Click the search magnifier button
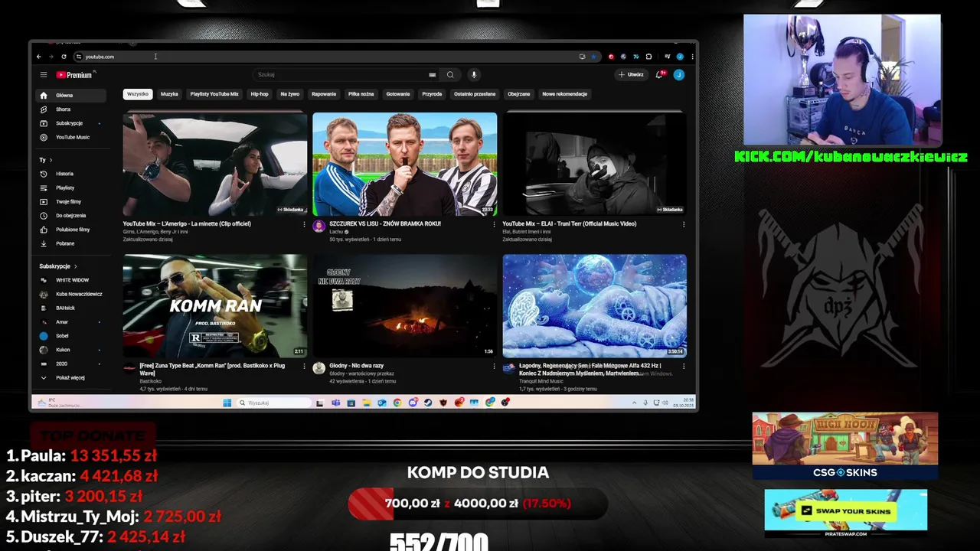Screen dimensions: 980x551 pyautogui.click(x=450, y=75)
